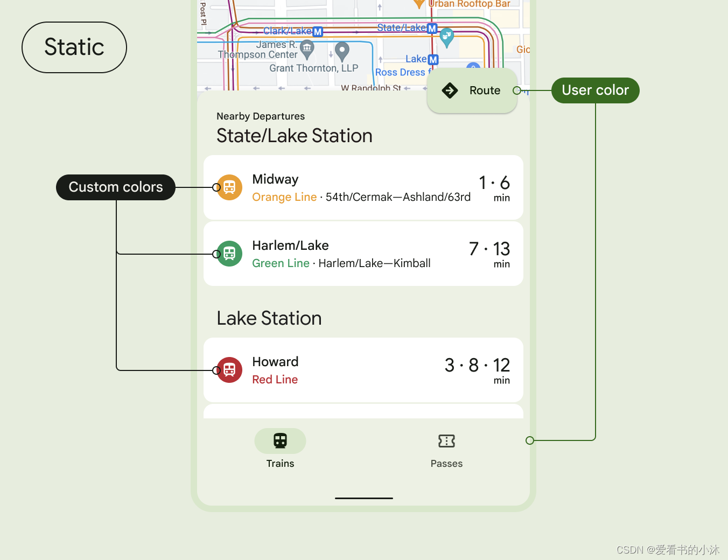Click the State/Lake Station heading
Viewport: 728px width, 560px height.
(295, 136)
